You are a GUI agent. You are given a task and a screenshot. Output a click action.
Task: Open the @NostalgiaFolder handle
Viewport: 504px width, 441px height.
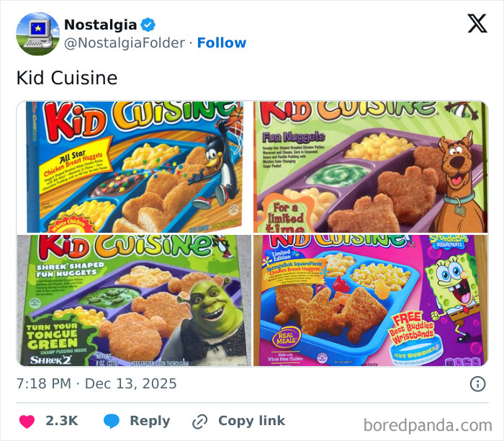pyautogui.click(x=124, y=43)
